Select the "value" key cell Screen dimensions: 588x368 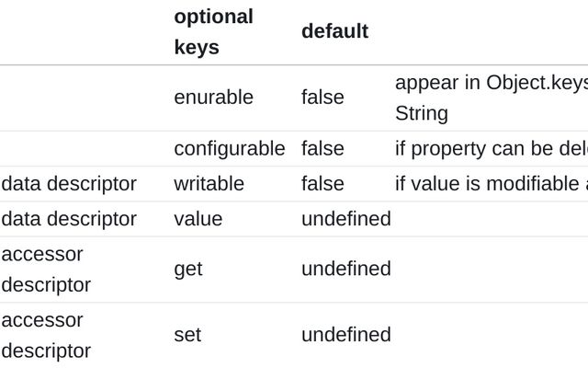click(198, 219)
